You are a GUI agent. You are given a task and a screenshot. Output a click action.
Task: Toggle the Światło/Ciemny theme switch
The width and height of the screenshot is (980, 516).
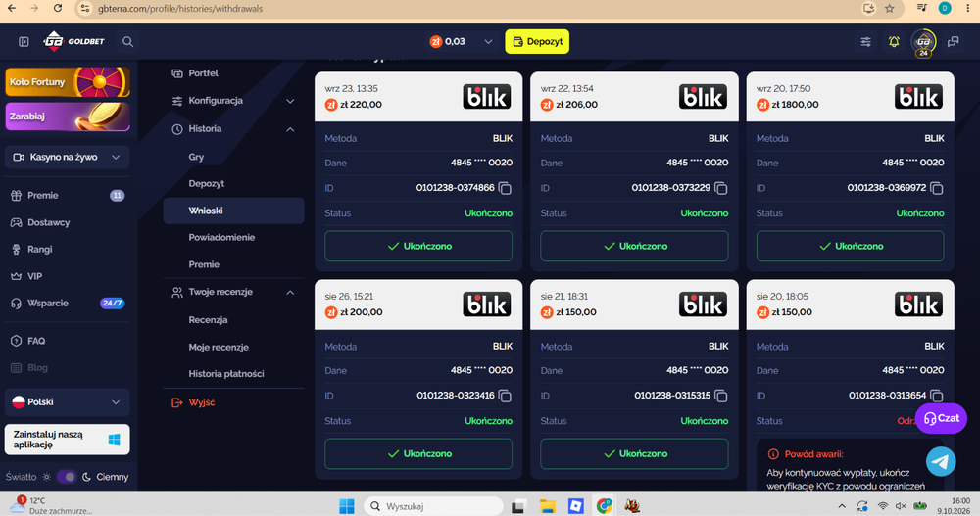click(x=67, y=477)
